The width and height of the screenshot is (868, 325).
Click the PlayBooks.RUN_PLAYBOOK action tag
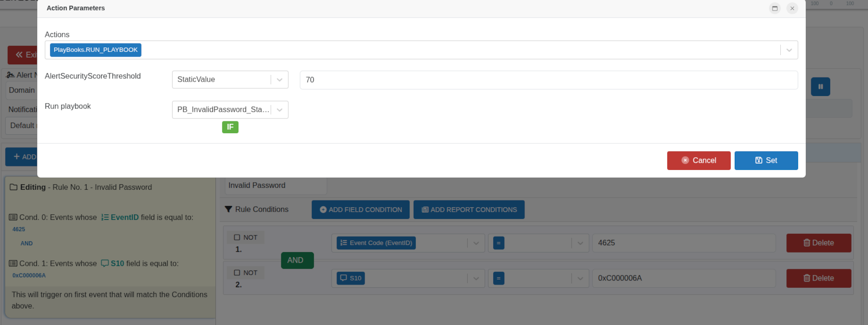click(x=95, y=50)
